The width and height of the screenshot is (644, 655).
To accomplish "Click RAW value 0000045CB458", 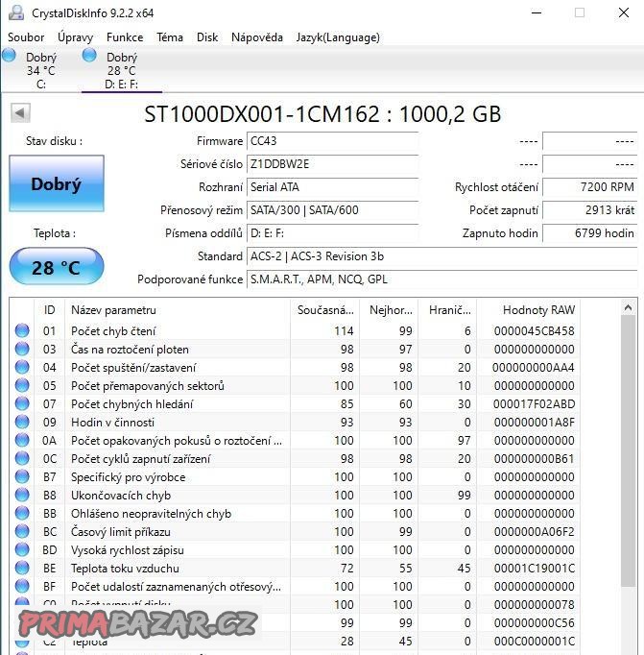I will click(x=535, y=330).
